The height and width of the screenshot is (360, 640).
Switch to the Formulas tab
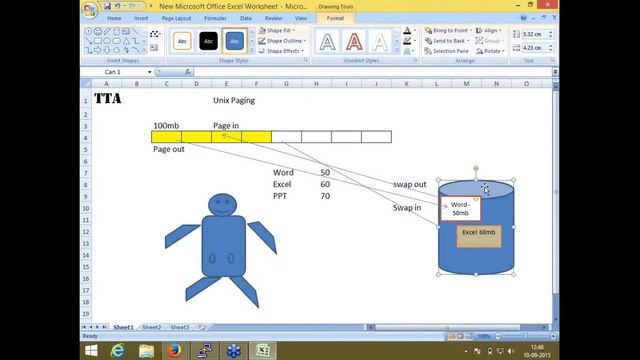[215, 18]
